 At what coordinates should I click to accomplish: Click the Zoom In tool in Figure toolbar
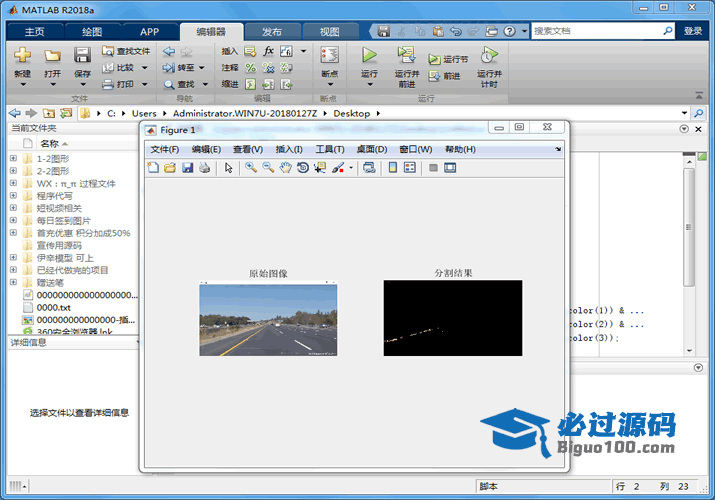click(x=251, y=168)
